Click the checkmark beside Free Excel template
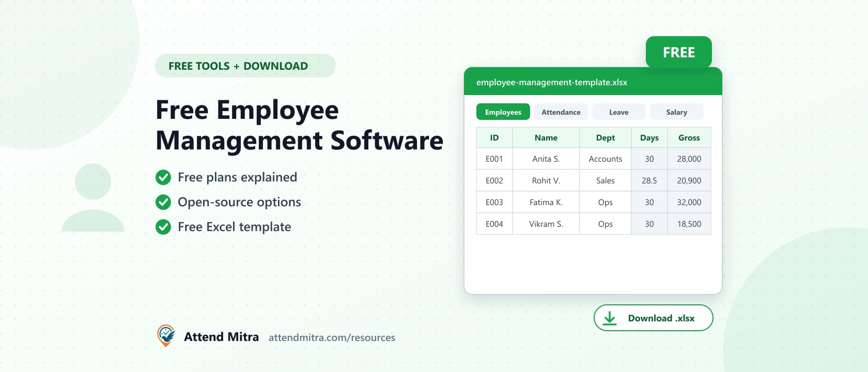Screen dimensions: 868x372 click(x=163, y=227)
